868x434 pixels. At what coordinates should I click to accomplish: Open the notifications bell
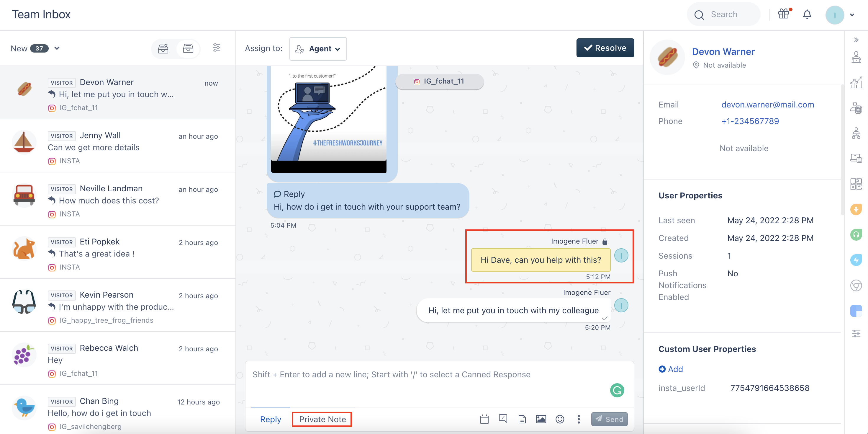coord(807,14)
